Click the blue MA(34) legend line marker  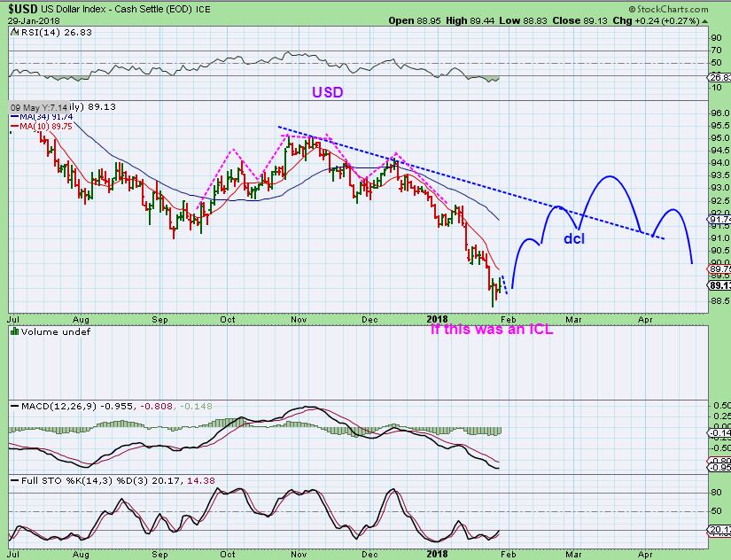[x=13, y=116]
